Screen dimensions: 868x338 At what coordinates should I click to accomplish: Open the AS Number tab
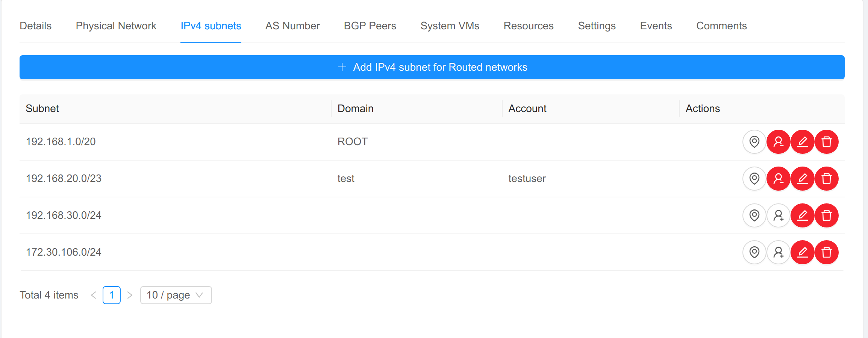point(292,26)
